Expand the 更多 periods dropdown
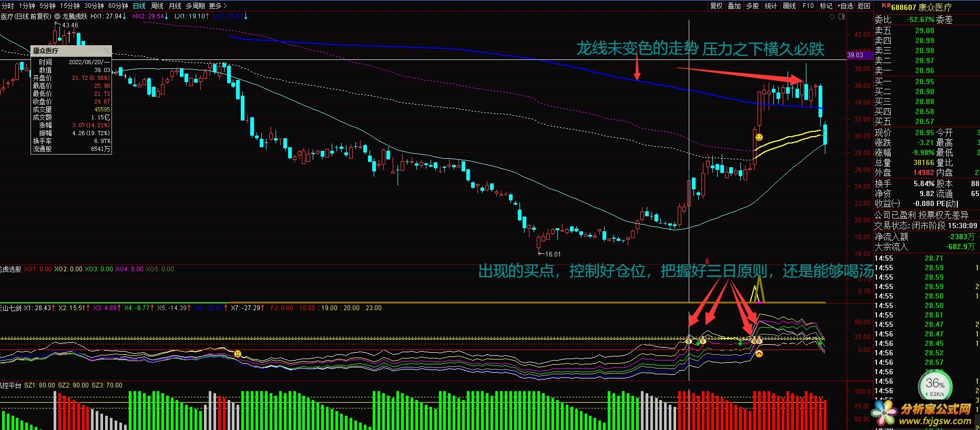This screenshot has width=980, height=430. click(218, 6)
